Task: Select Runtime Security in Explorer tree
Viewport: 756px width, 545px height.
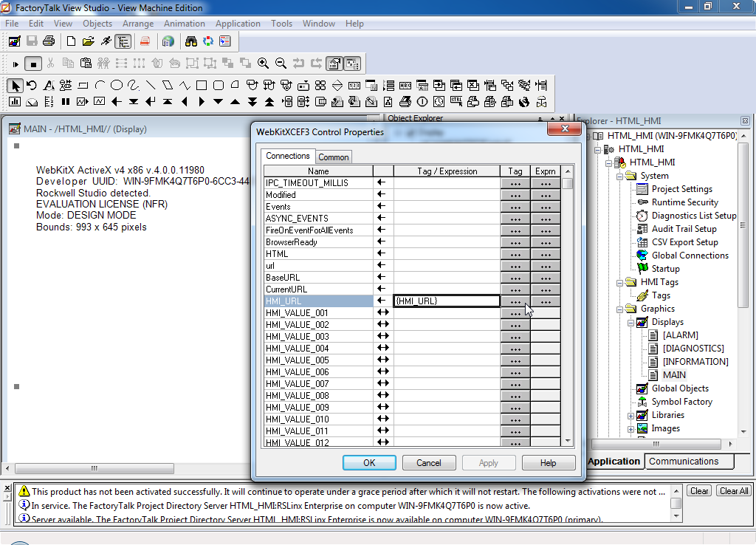Action: tap(684, 202)
